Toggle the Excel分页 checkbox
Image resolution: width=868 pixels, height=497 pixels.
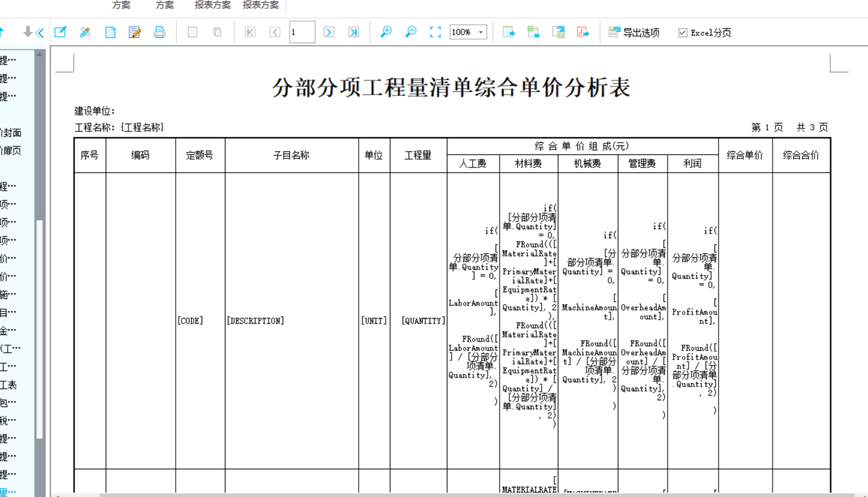[683, 32]
